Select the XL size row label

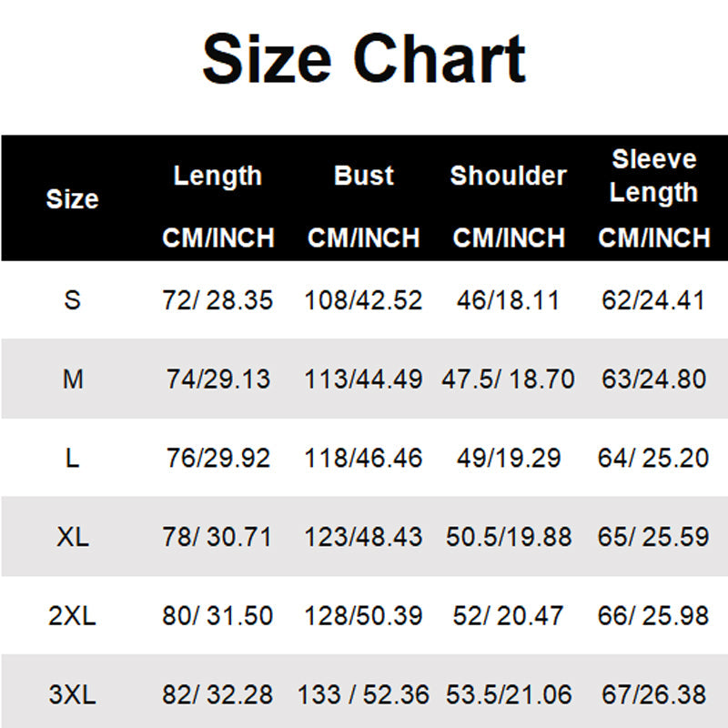tap(72, 537)
